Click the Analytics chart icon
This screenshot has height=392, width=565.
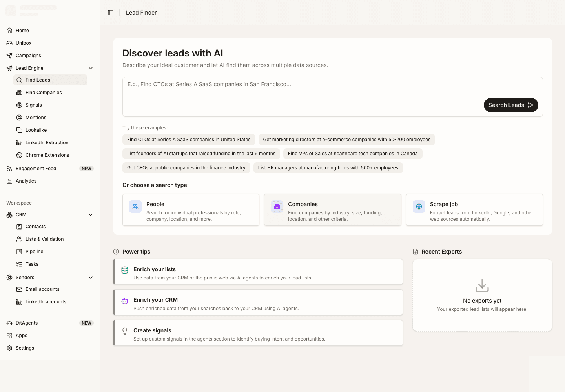click(9, 181)
